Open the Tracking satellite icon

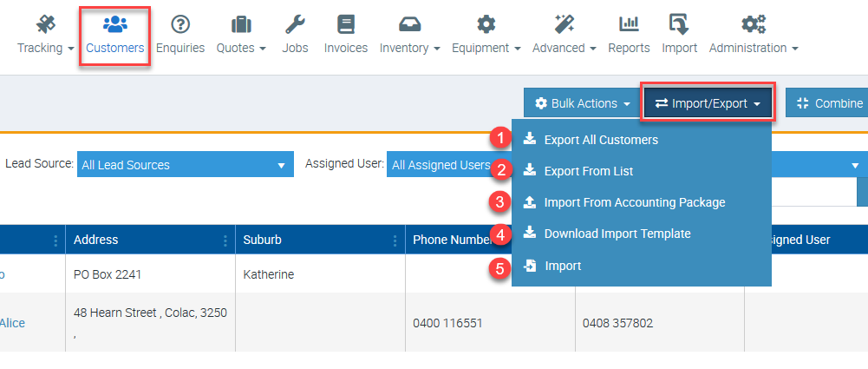click(45, 24)
